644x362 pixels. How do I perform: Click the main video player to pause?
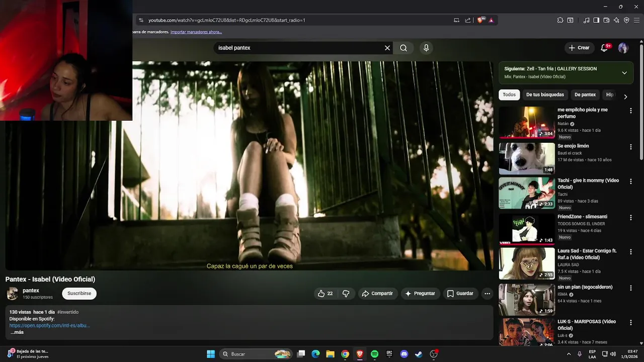click(x=249, y=166)
